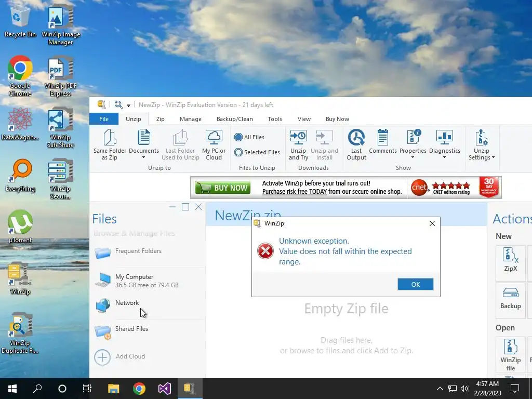The width and height of the screenshot is (532, 399).
Task: Minimize the Files pane
Action: (172, 207)
